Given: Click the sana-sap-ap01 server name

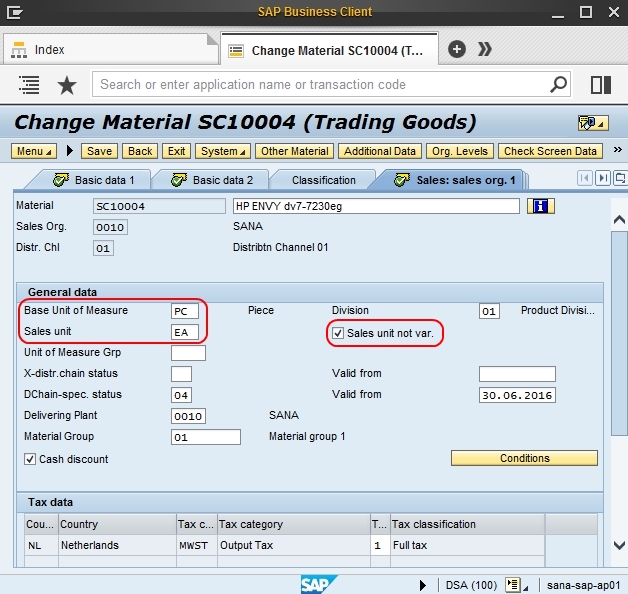Looking at the screenshot, I should click(x=583, y=585).
